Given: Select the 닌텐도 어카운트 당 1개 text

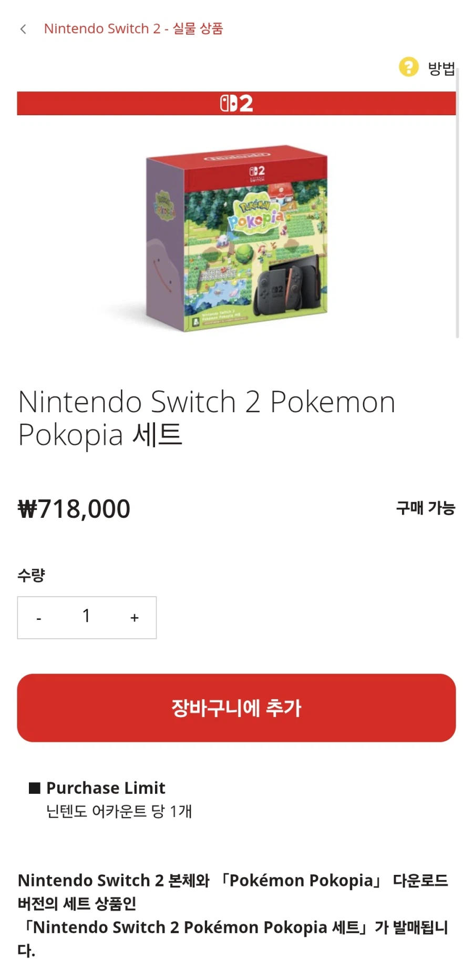Looking at the screenshot, I should click(x=119, y=811).
